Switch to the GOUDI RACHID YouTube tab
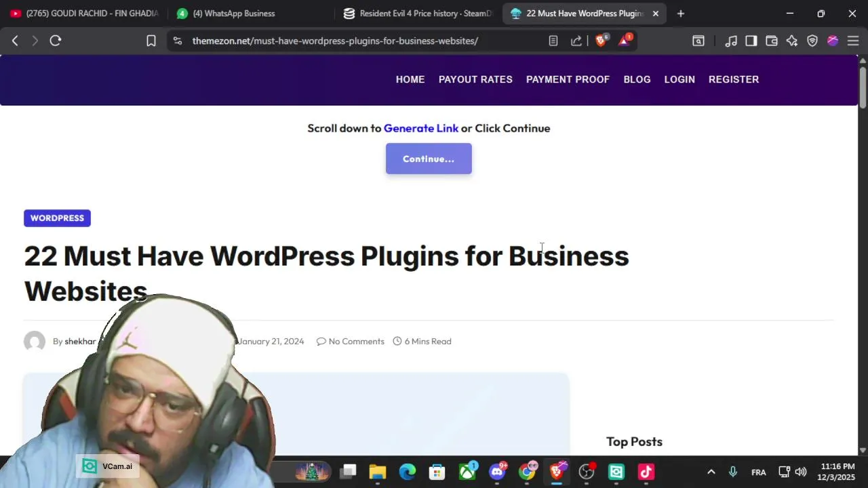Image resolution: width=868 pixels, height=488 pixels. (84, 14)
